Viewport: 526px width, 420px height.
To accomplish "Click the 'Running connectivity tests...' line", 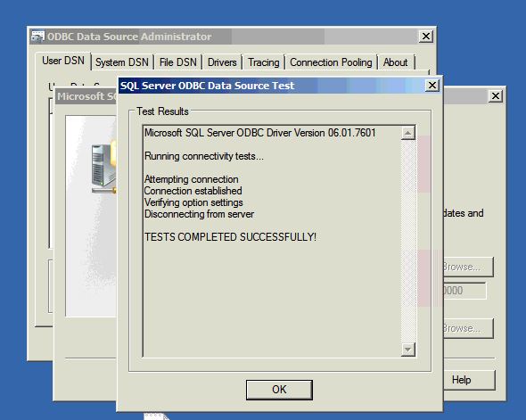I will click(x=204, y=156).
